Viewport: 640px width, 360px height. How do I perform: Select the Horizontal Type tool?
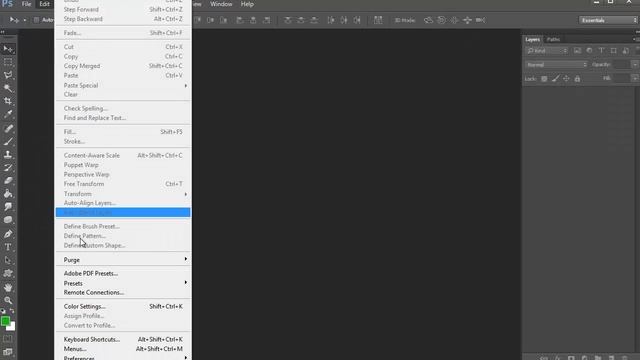8,247
